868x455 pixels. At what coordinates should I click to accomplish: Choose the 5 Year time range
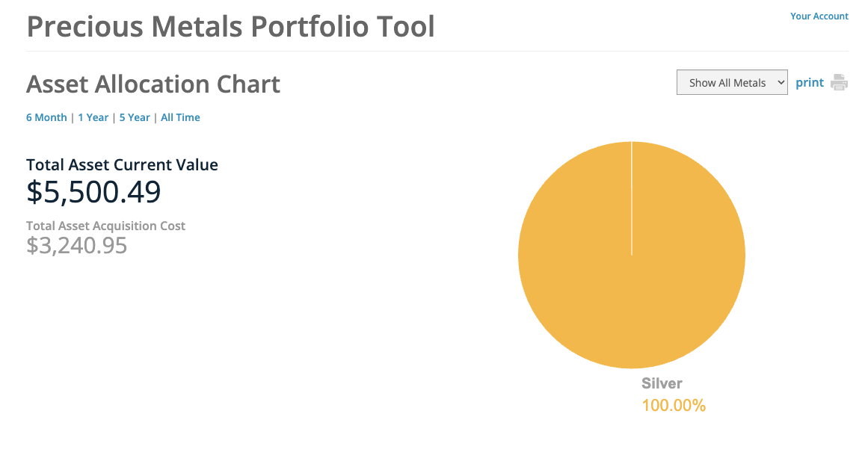[135, 118]
